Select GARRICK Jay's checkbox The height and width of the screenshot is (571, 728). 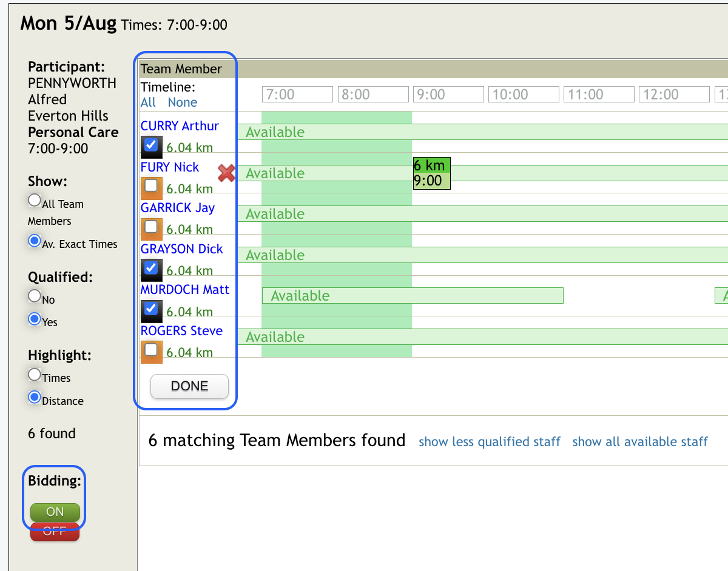tap(151, 227)
